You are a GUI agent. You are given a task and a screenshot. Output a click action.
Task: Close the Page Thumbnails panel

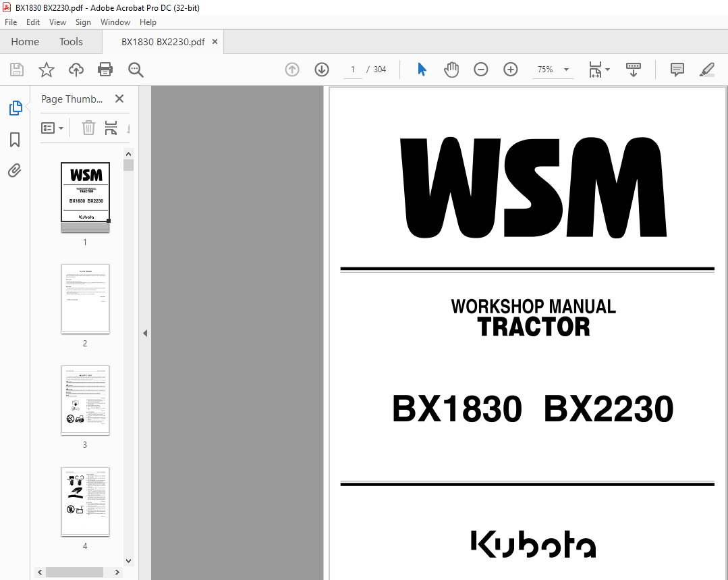(119, 99)
